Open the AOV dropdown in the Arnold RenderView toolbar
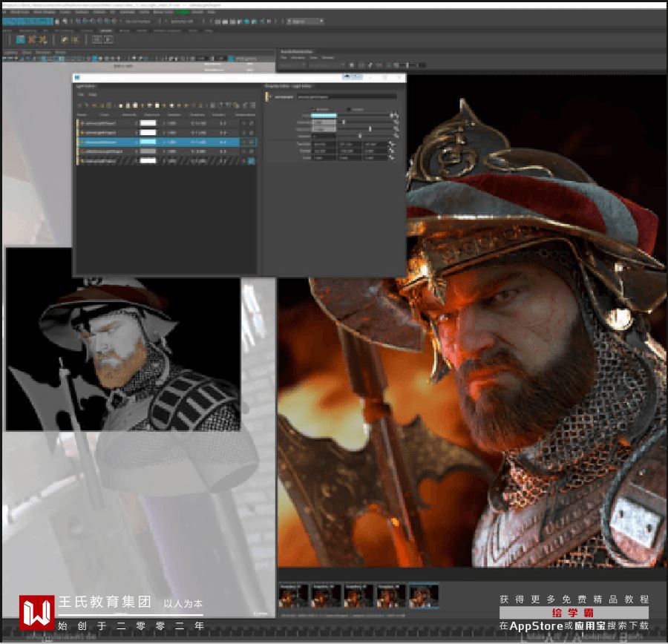The image size is (668, 644). point(293,65)
